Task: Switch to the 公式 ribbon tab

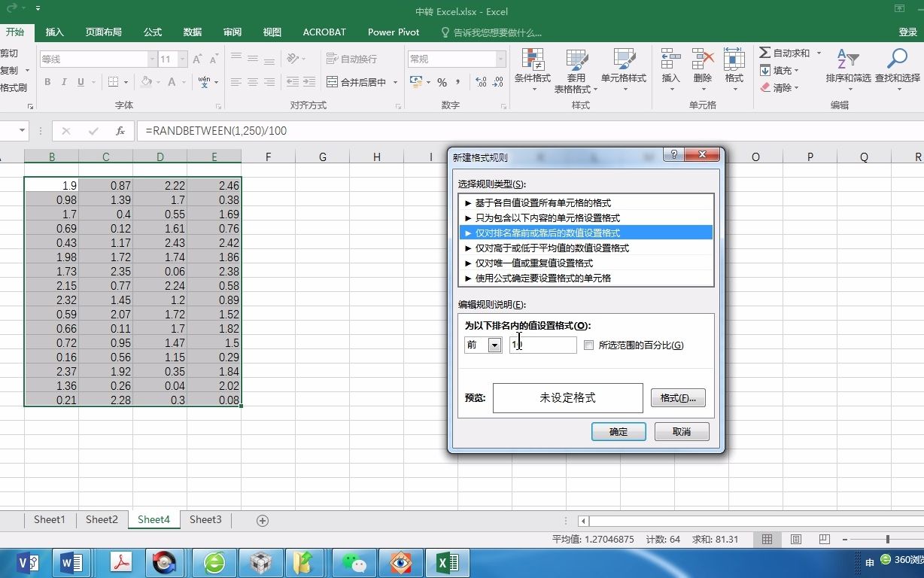Action: coord(152,32)
